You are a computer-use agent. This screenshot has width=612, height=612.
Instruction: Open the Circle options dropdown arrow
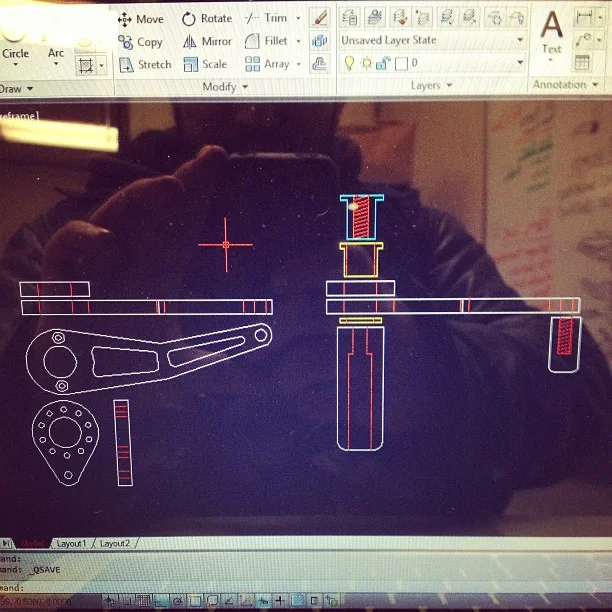tap(15, 64)
